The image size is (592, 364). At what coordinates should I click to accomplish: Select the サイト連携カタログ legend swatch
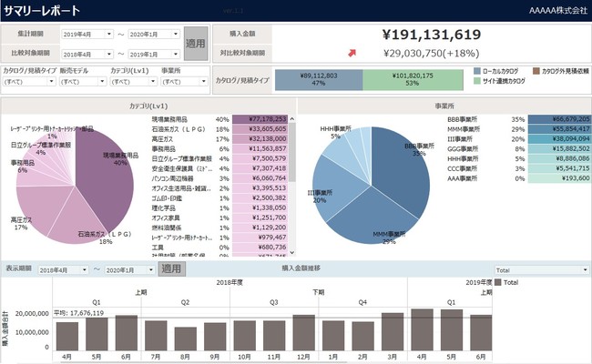click(x=477, y=81)
